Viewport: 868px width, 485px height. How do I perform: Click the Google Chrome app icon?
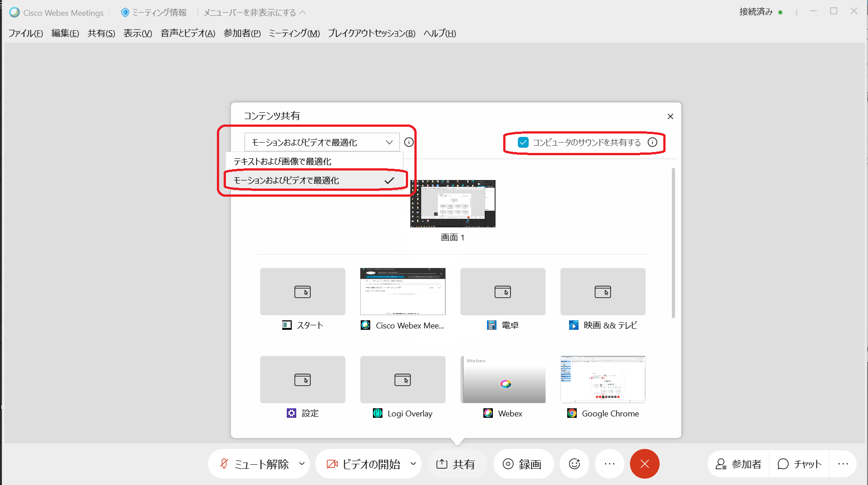point(572,413)
